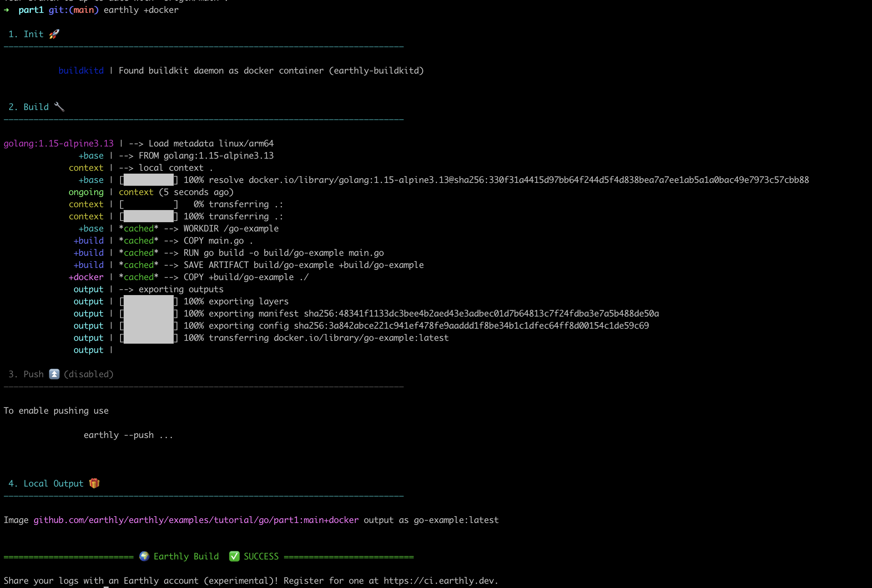The height and width of the screenshot is (588, 872).
Task: Click the green prompt arrow before part1
Action: [x=6, y=10]
